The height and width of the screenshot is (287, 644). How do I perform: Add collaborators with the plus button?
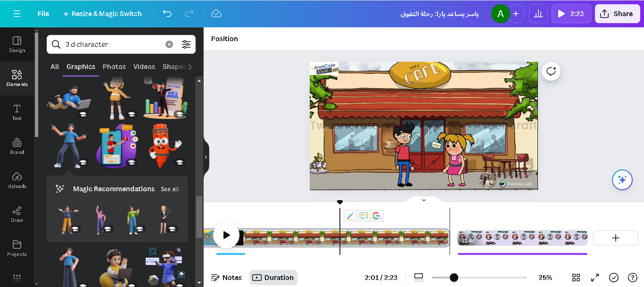click(516, 14)
